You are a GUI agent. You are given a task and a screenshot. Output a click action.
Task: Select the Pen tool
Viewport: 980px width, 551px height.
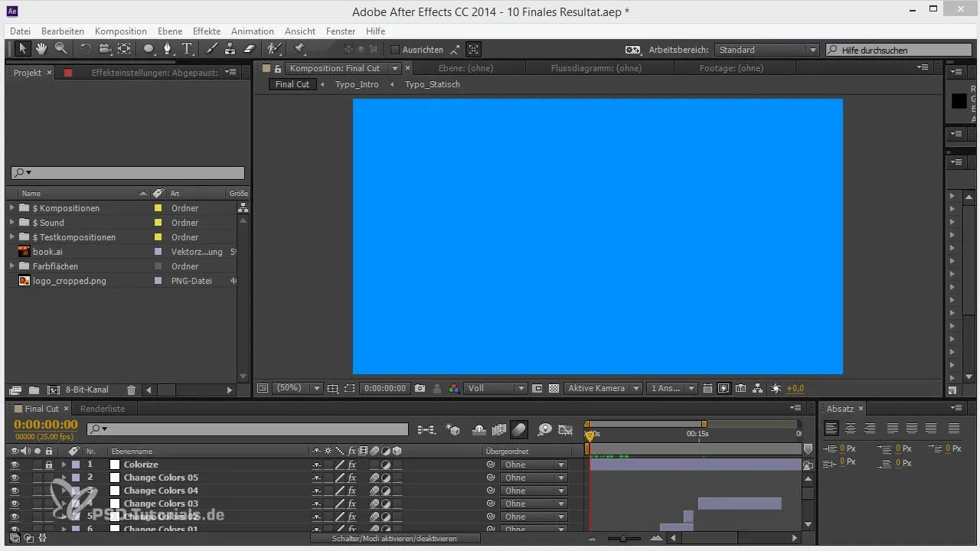[168, 49]
